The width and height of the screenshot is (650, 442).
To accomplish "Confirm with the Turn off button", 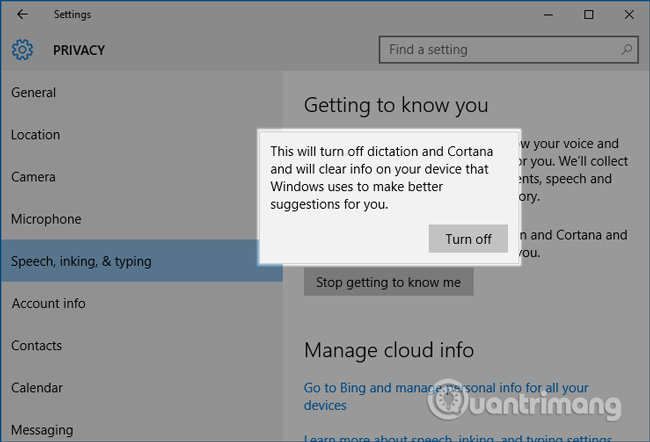I will coord(468,239).
